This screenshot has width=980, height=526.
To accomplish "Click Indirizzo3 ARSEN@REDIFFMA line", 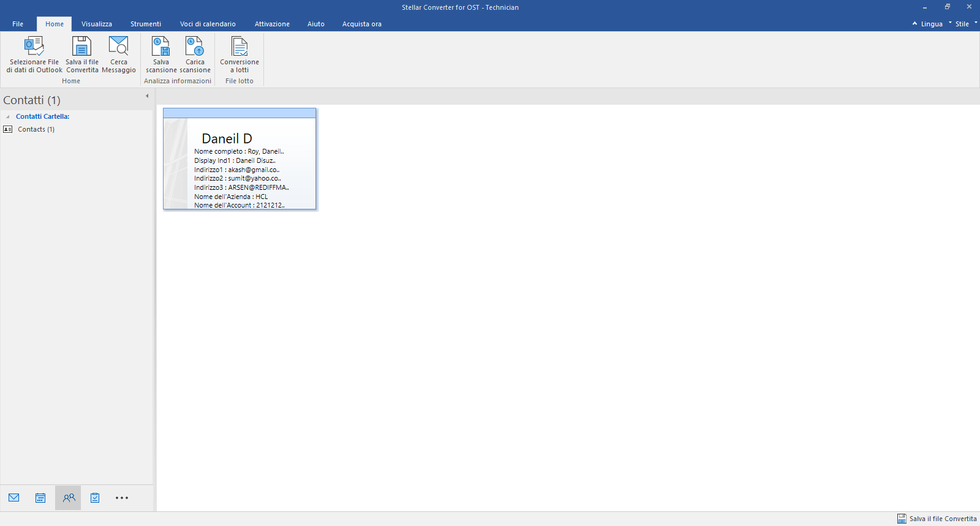I will (241, 187).
